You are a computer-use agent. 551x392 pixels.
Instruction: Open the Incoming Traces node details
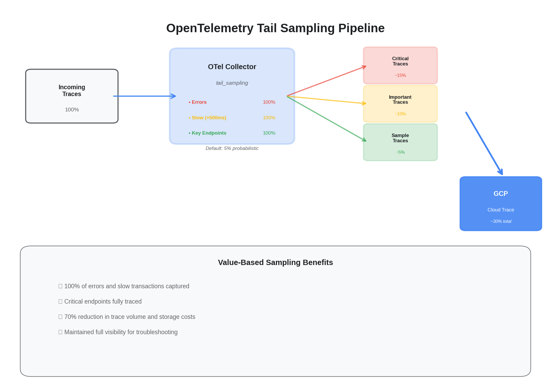point(72,96)
